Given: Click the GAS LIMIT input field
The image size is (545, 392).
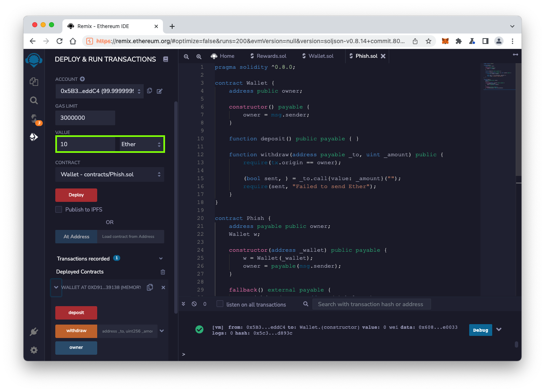Looking at the screenshot, I should (85, 118).
